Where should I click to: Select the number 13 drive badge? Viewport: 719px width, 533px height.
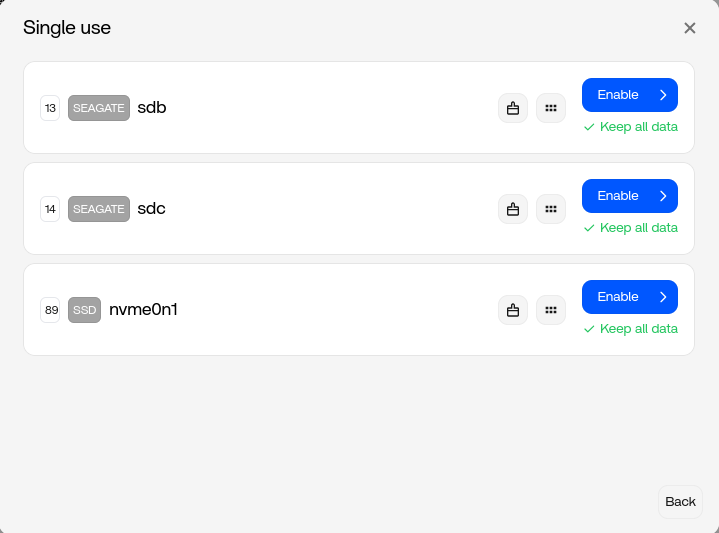click(51, 108)
